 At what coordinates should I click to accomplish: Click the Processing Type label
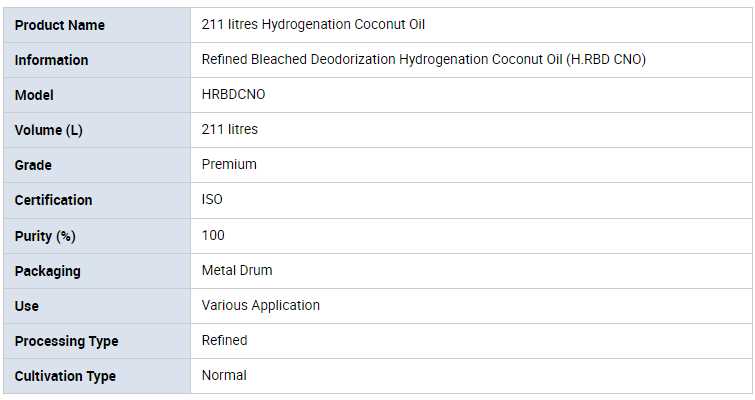pos(66,341)
